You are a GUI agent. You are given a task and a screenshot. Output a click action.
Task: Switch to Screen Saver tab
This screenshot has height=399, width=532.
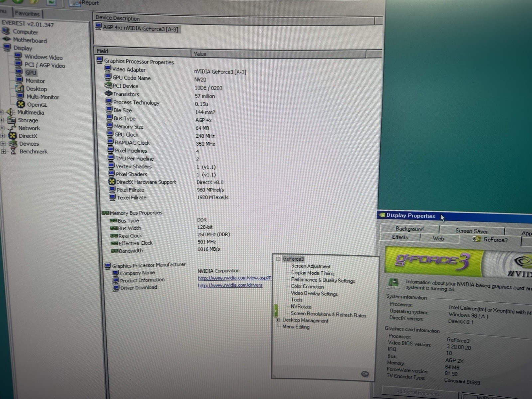coord(471,230)
